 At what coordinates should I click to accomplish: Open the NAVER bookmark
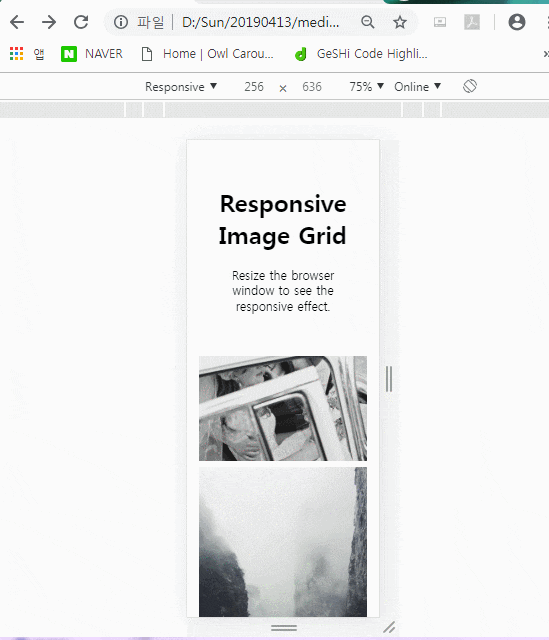tap(92, 53)
